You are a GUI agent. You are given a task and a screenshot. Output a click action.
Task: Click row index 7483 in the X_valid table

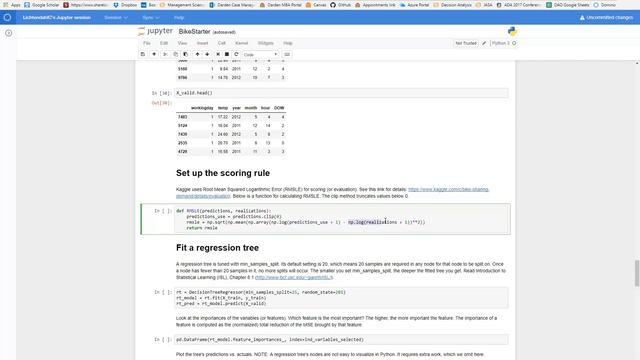[182, 117]
